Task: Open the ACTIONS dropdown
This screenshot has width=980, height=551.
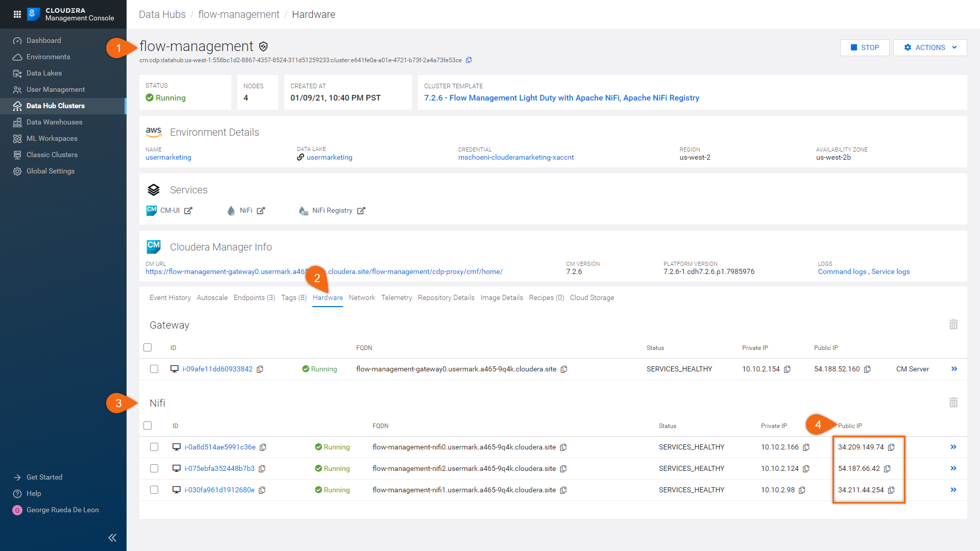Action: 930,47
